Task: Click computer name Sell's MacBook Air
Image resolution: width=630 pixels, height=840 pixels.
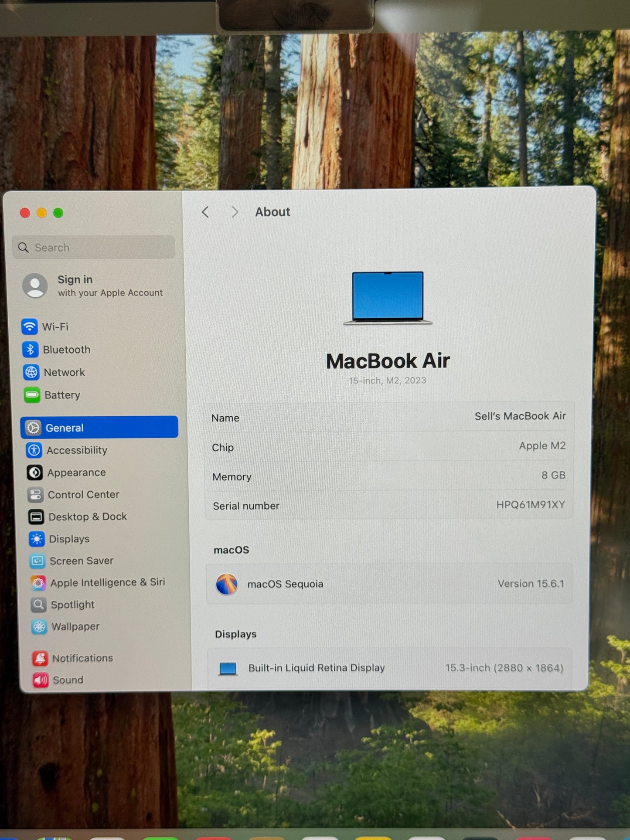Action: pos(520,416)
